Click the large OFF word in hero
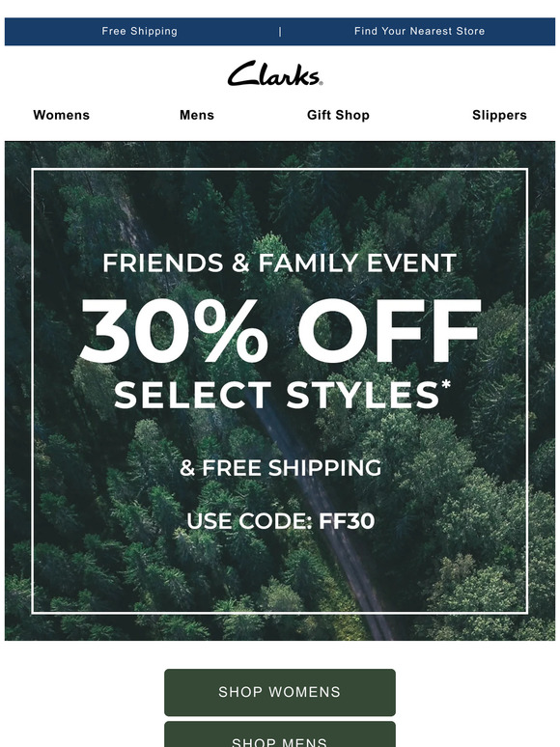 [390, 331]
